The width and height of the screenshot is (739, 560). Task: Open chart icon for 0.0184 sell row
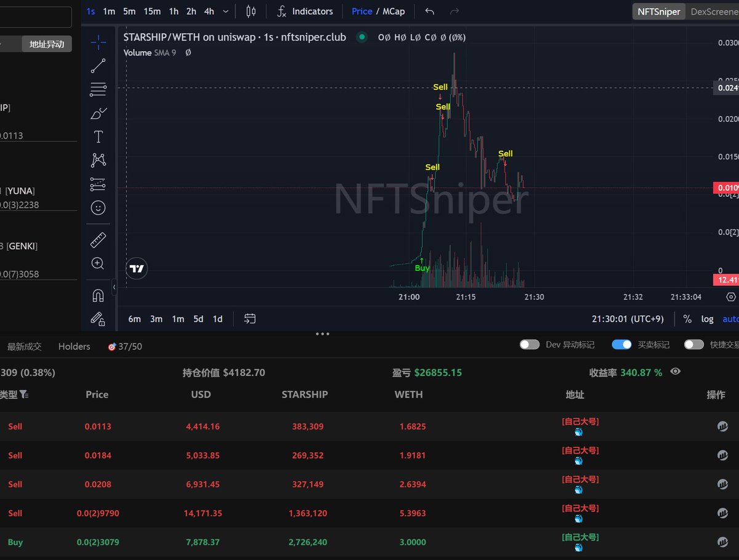(722, 455)
